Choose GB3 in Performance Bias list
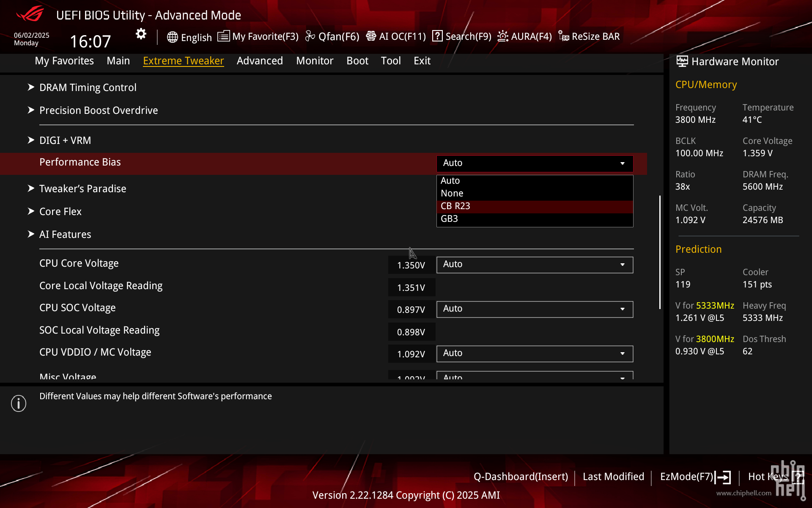Viewport: 812px width, 508px height. pyautogui.click(x=535, y=219)
